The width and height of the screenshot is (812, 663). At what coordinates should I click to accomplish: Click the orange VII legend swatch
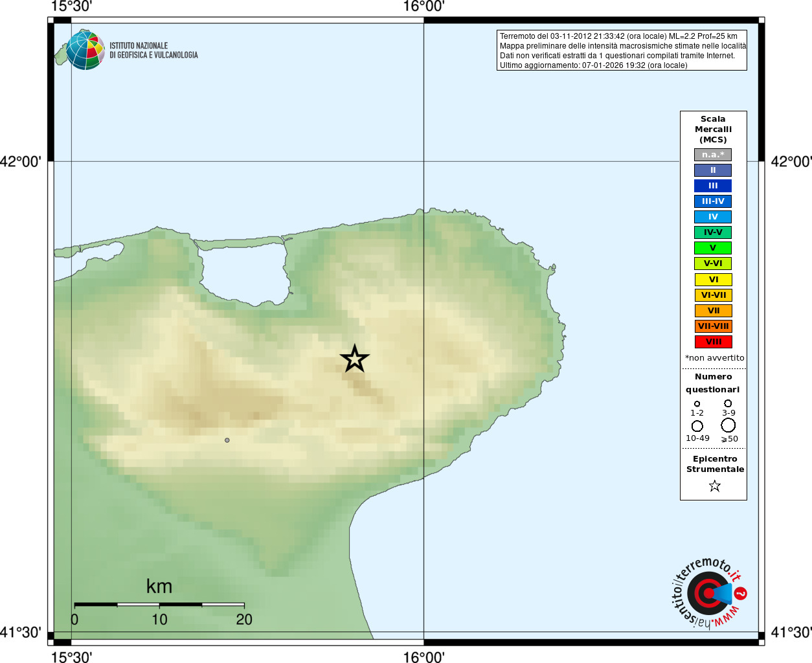click(713, 311)
